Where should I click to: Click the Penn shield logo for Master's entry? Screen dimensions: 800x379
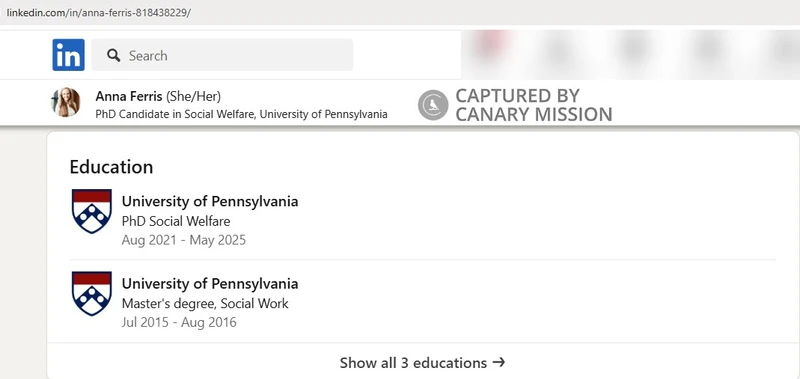91,293
